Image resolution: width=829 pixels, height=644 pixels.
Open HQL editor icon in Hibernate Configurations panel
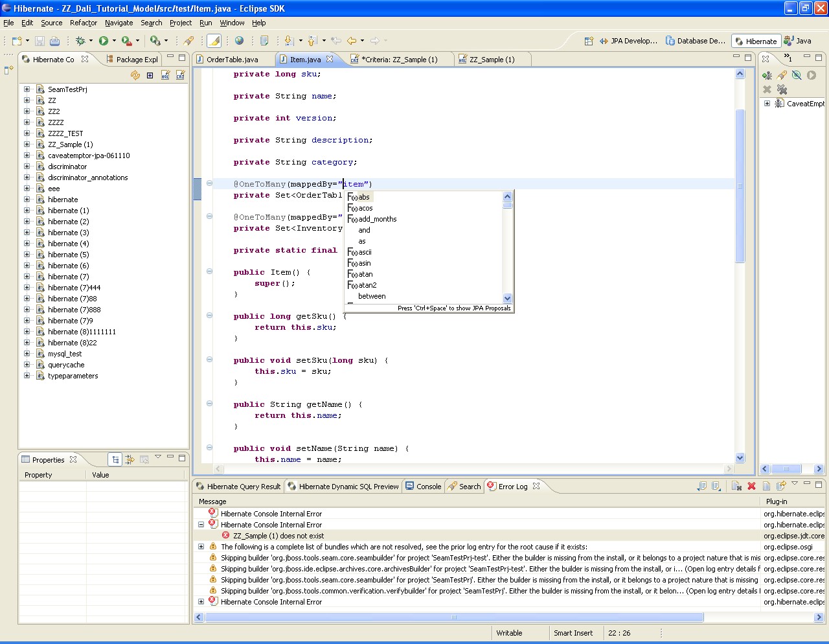165,75
